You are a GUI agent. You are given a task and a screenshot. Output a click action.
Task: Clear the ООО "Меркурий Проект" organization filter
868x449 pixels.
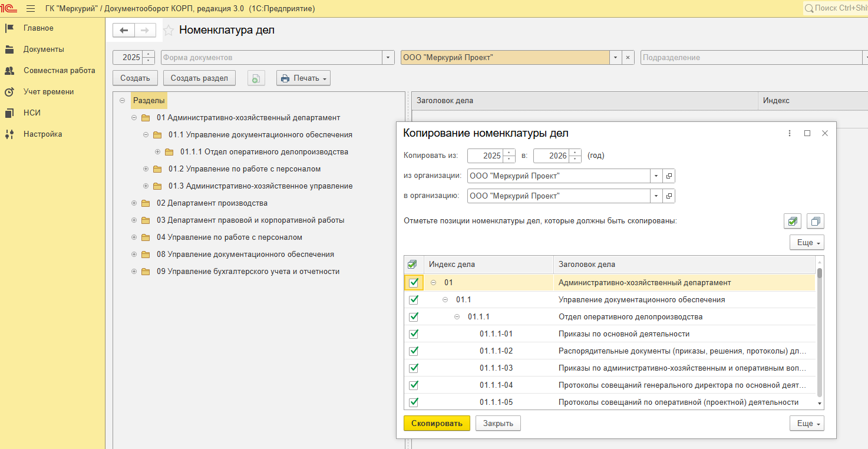click(628, 58)
